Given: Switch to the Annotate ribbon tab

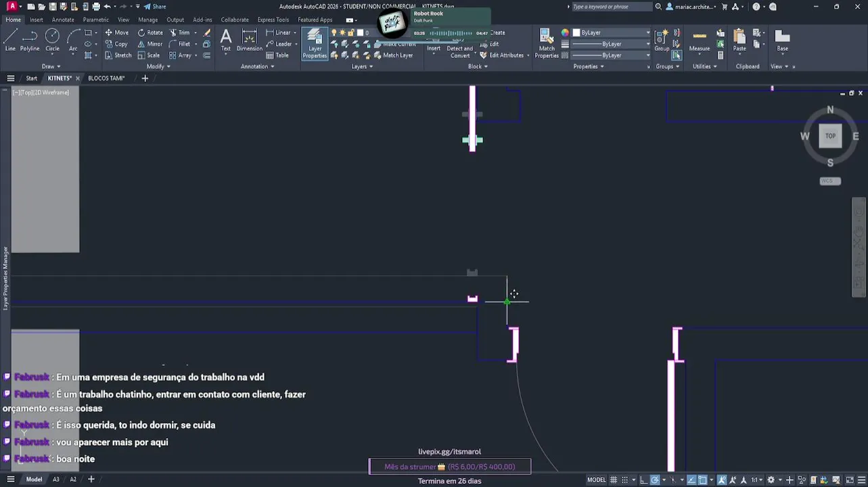Looking at the screenshot, I should [63, 20].
